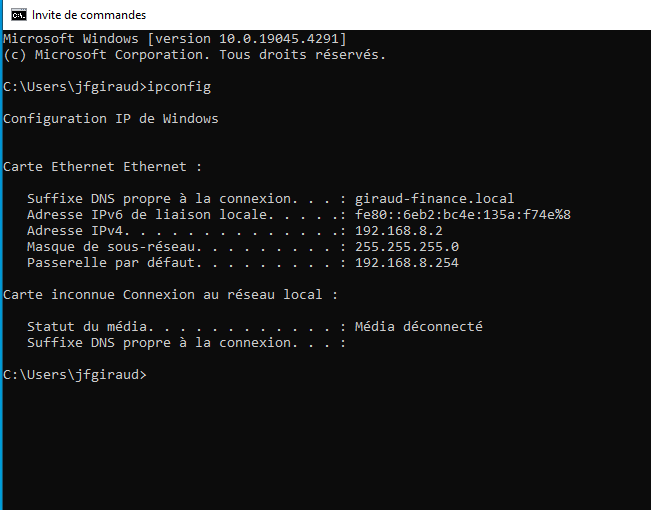Click the IPv6 link-local address fe80::6eb2
Screen dimensions: 651x510
point(463,215)
